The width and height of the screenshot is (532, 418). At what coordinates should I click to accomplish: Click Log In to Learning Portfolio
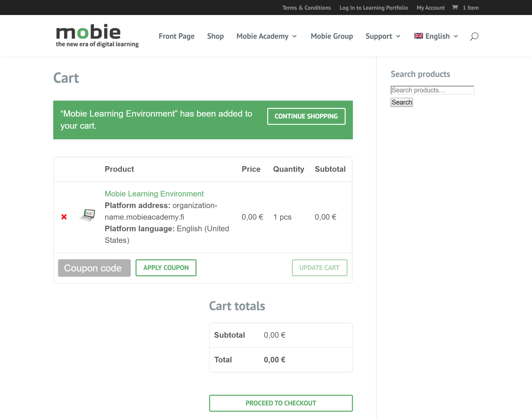(374, 8)
